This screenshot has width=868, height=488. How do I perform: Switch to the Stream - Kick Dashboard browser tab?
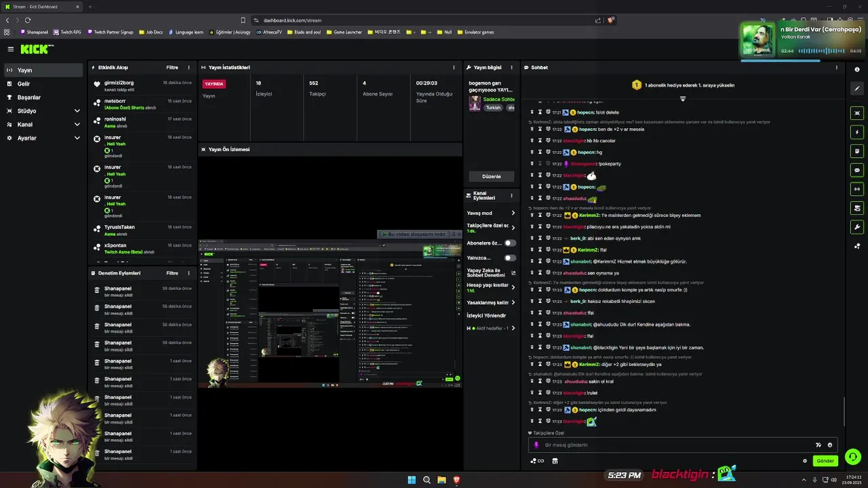tap(41, 7)
